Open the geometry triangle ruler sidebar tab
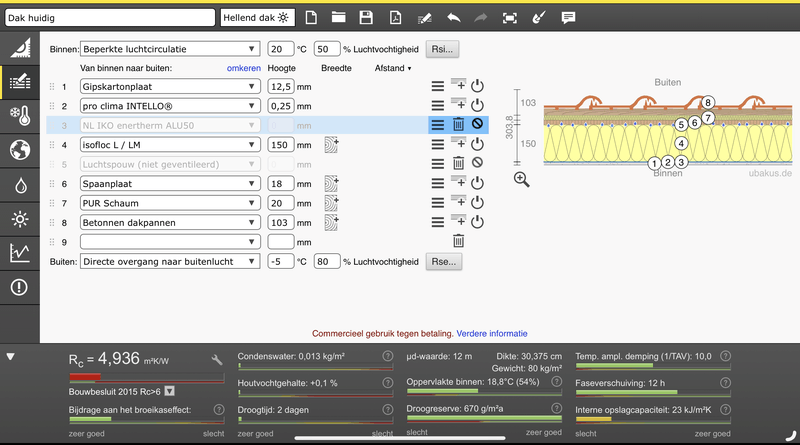Image resolution: width=800 pixels, height=445 pixels. pos(20,48)
